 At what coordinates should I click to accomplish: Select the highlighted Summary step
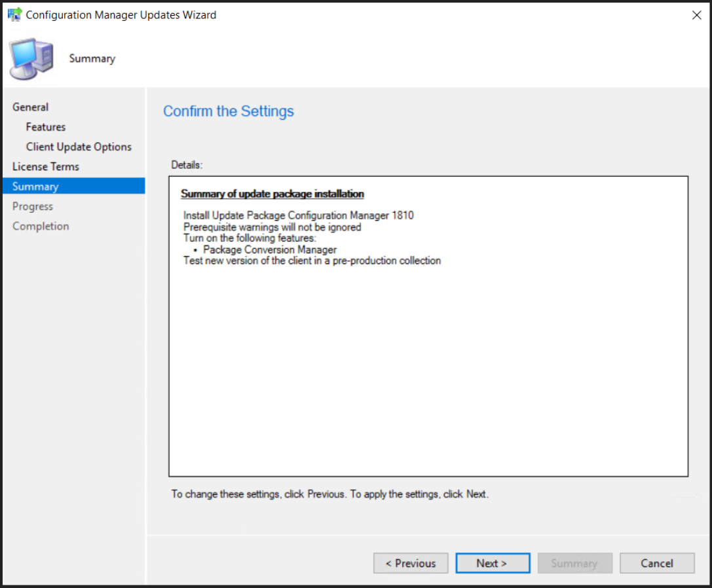[x=73, y=186]
